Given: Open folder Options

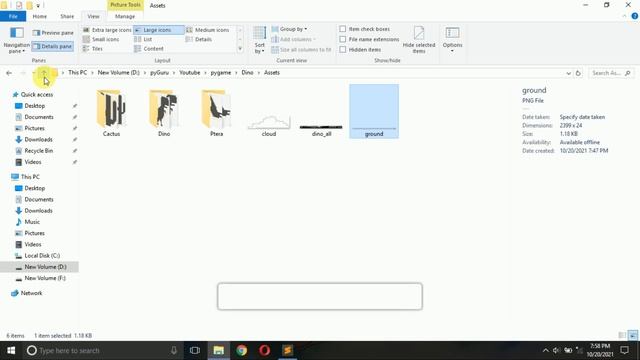Looking at the screenshot, I should [x=452, y=39].
